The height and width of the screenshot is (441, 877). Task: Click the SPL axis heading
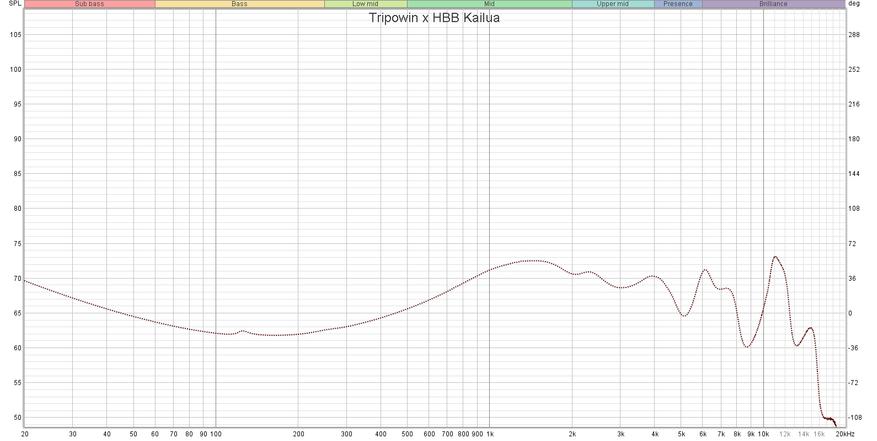point(15,3)
